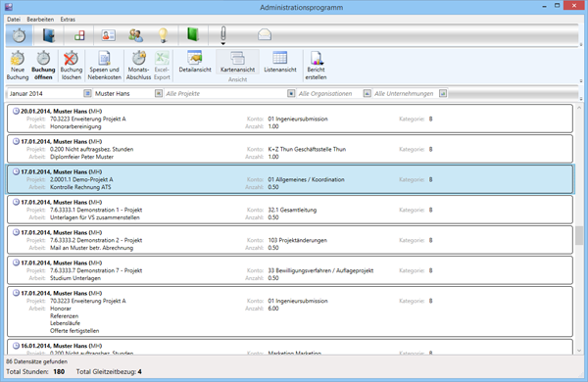Click clock icon of 20.01.2014 booking
Image resolution: width=588 pixels, height=382 pixels.
coord(16,111)
